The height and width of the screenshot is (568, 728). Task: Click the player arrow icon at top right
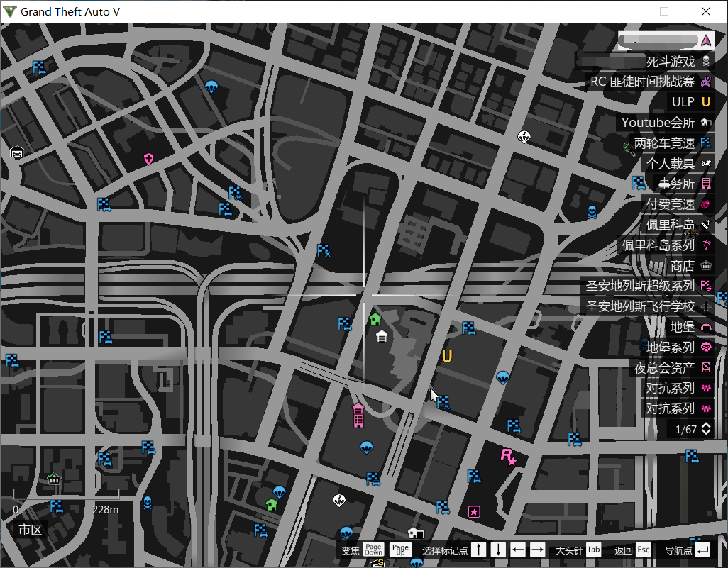(x=706, y=41)
